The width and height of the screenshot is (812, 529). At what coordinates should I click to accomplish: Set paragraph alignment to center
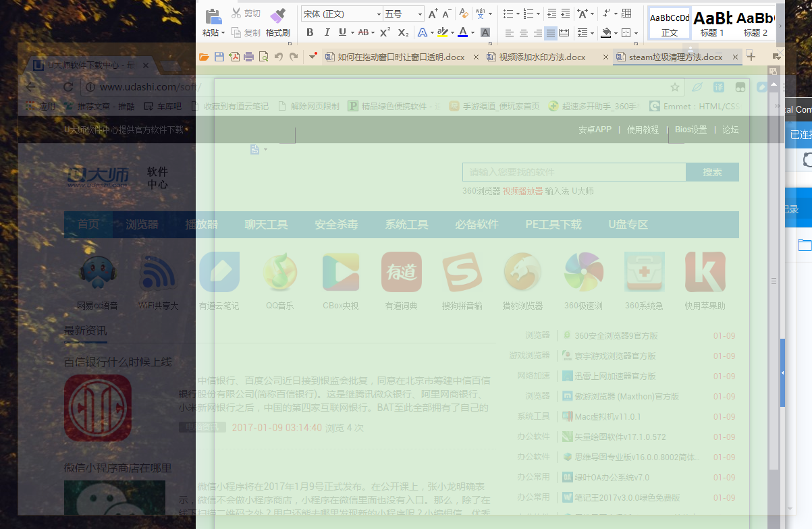click(x=523, y=32)
